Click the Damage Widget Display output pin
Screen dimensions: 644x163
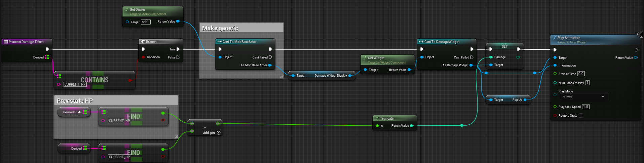pyautogui.click(x=350, y=76)
